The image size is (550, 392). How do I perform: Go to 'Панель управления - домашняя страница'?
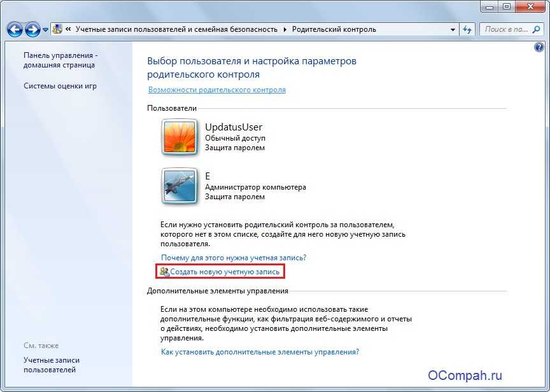coord(60,60)
